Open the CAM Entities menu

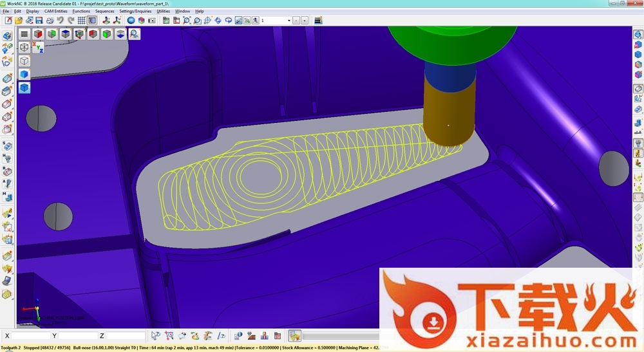pyautogui.click(x=56, y=11)
